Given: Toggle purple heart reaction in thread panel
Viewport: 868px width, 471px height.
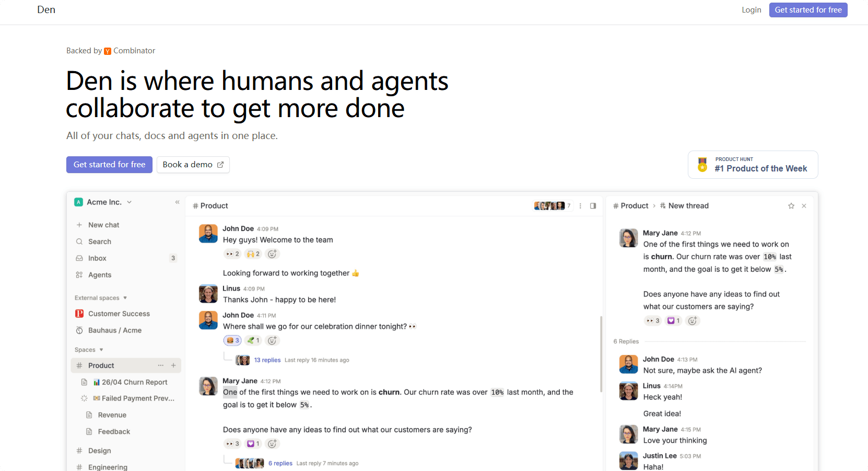Looking at the screenshot, I should 673,321.
